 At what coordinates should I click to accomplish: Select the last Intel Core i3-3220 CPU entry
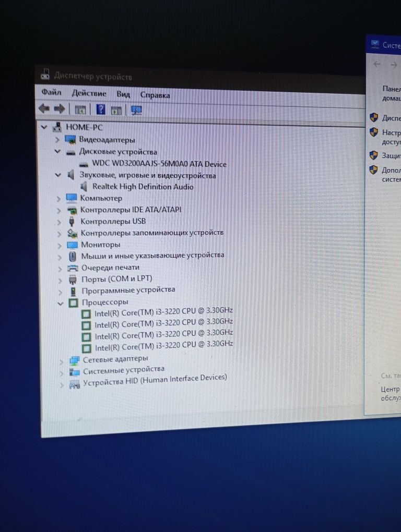point(164,345)
